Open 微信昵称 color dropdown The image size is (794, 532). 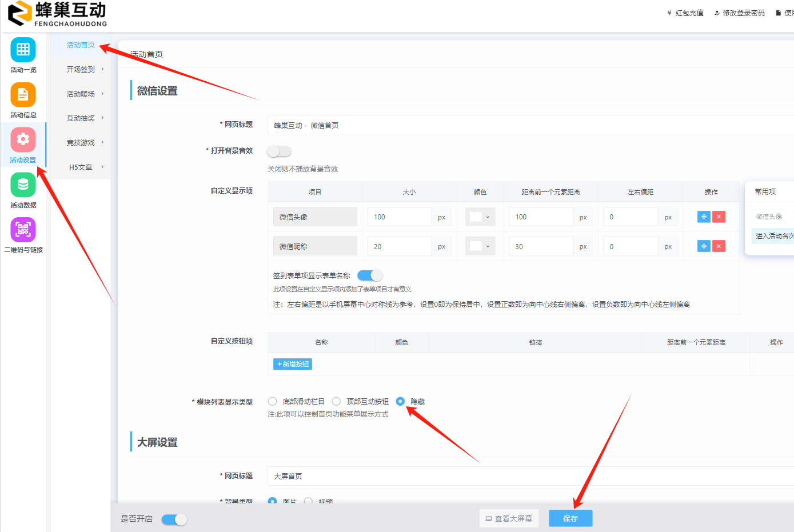pos(480,246)
